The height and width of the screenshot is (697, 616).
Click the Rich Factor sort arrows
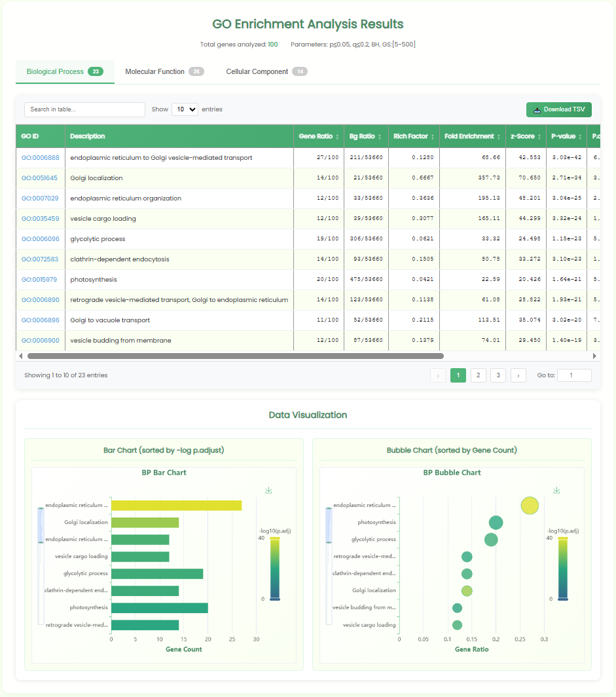pyautogui.click(x=433, y=137)
